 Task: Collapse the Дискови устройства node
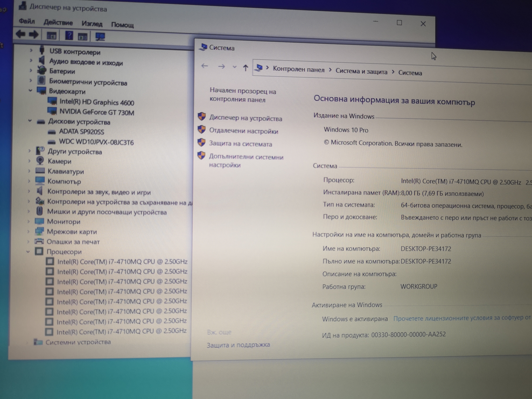(x=30, y=120)
